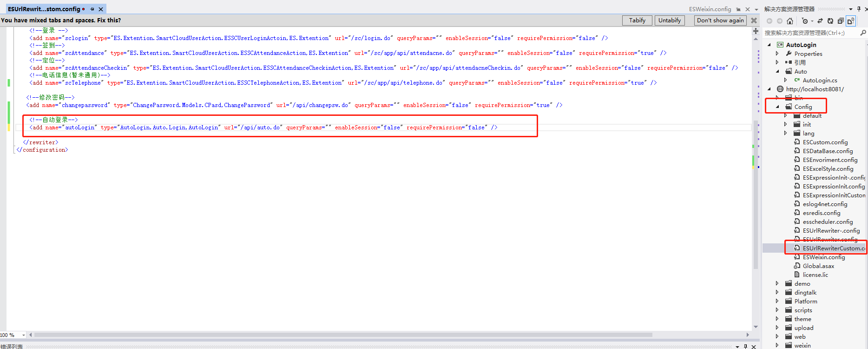Screen dimensions: 868x349
Task: Click the Untabify button
Action: click(x=669, y=20)
